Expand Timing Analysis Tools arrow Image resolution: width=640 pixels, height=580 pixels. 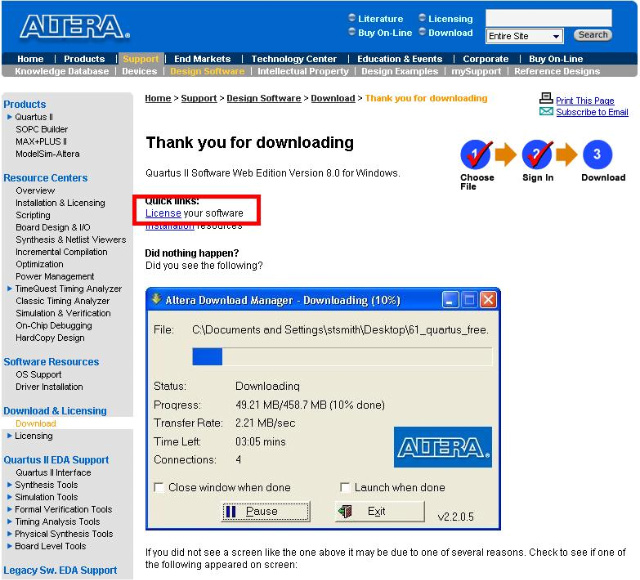click(9, 522)
